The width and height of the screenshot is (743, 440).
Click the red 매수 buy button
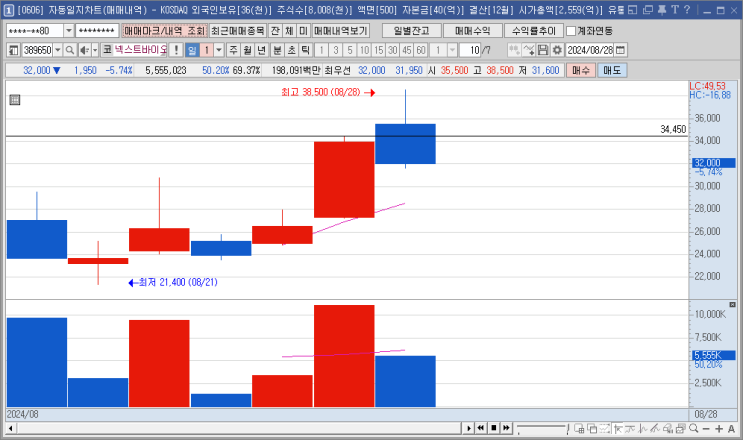[x=581, y=70]
